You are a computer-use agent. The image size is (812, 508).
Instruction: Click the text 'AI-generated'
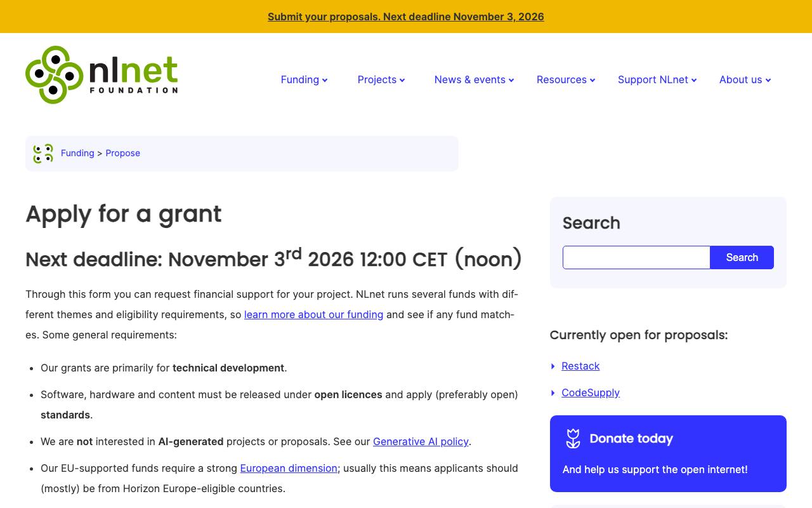tap(191, 441)
